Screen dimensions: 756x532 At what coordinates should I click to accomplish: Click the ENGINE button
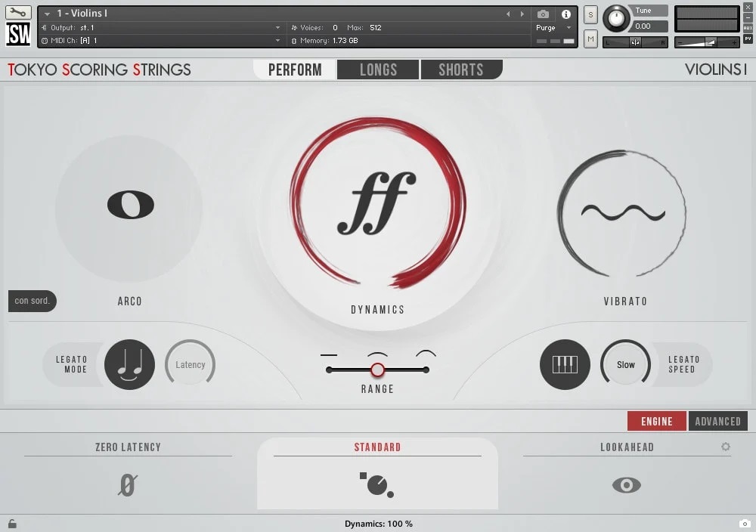656,422
